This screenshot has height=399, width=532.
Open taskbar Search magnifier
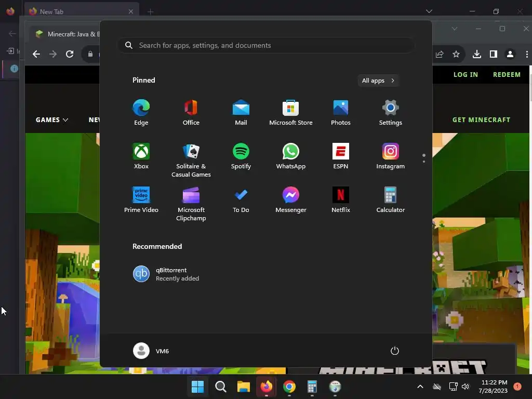click(x=220, y=387)
